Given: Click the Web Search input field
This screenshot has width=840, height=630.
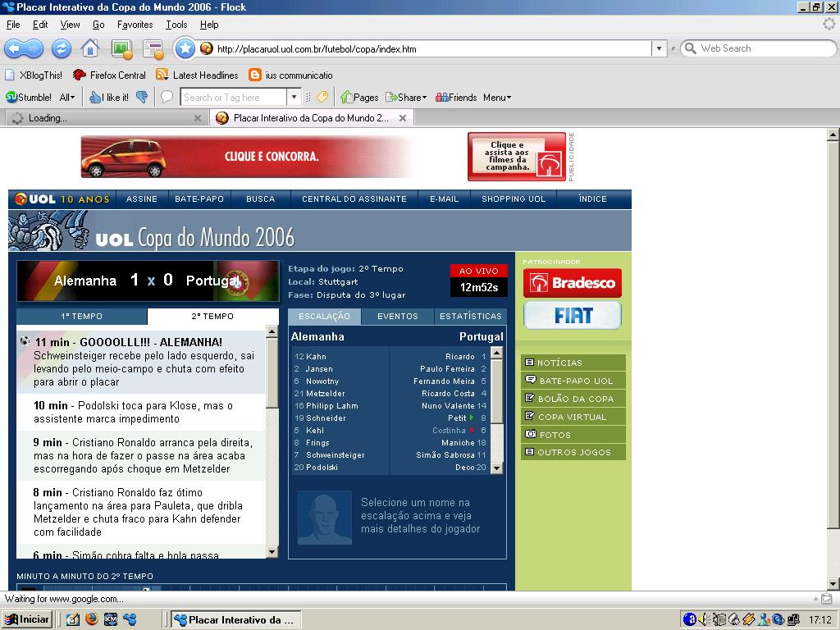Looking at the screenshot, I should click(x=765, y=48).
